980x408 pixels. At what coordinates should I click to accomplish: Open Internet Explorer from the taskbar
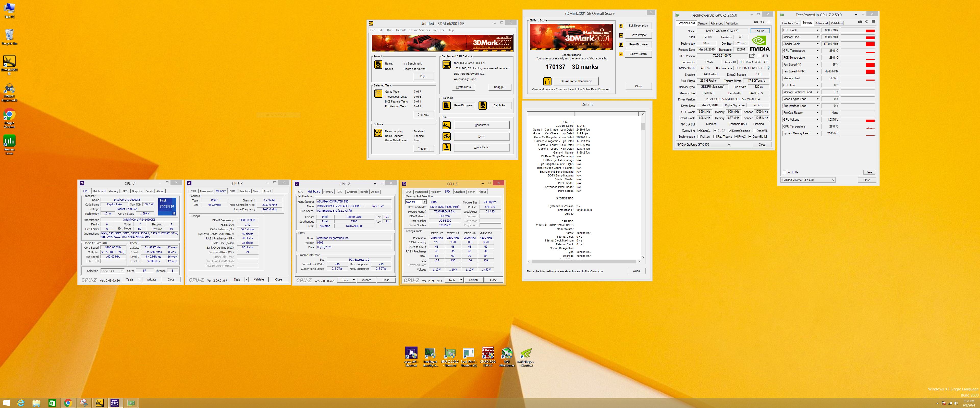[20, 403]
